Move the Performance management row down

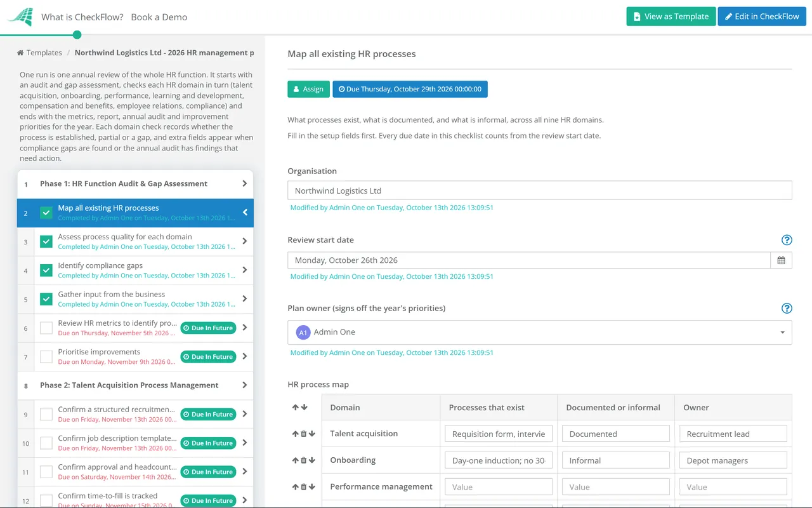[x=311, y=487]
